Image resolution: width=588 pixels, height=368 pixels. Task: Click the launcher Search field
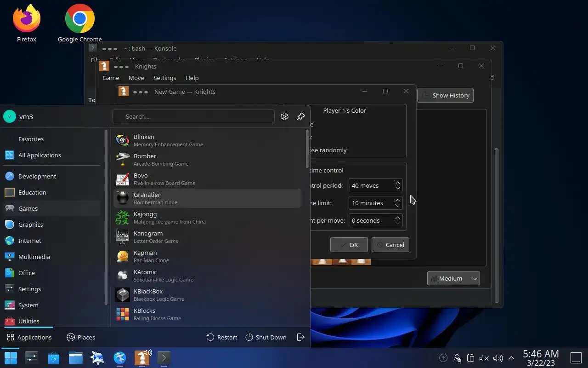(193, 116)
